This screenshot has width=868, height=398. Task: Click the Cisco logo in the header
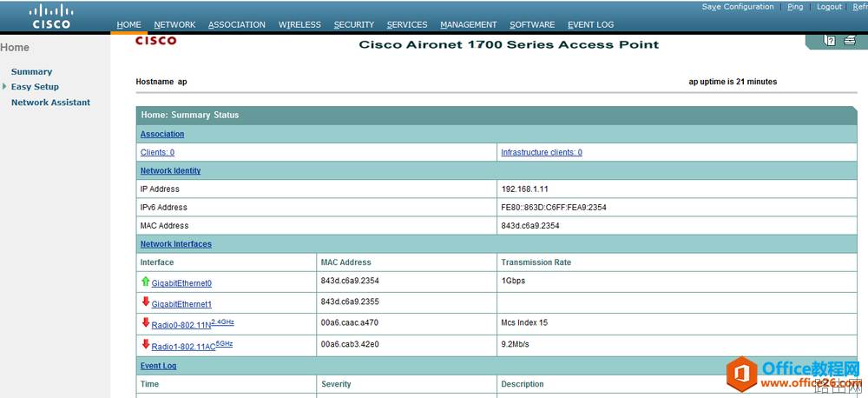point(51,17)
